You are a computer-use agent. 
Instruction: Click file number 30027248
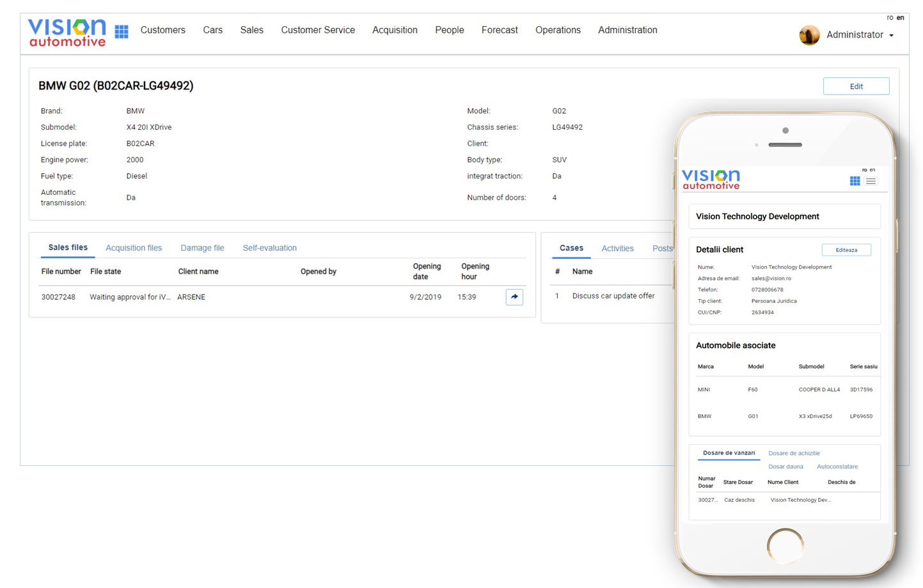[x=58, y=297]
